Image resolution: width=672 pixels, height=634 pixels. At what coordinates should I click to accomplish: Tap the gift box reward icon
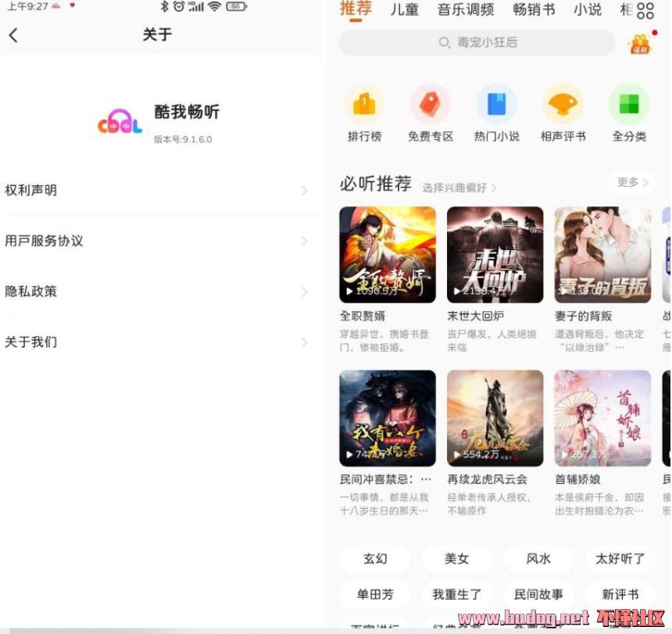click(641, 43)
